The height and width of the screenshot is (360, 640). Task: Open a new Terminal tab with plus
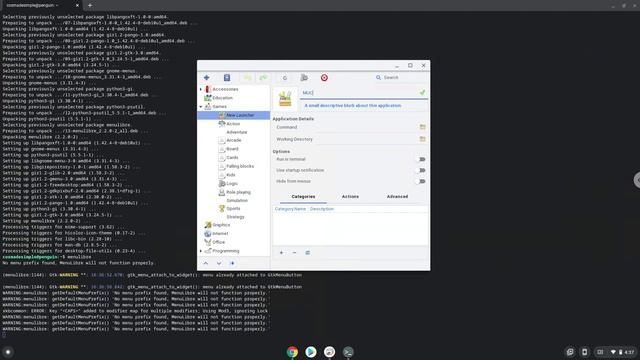pyautogui.click(x=90, y=5)
